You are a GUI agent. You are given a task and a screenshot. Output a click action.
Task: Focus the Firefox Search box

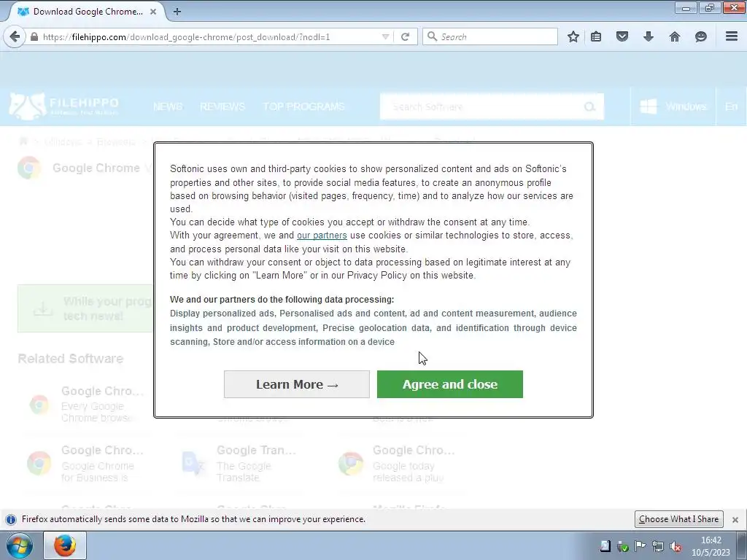coord(490,36)
